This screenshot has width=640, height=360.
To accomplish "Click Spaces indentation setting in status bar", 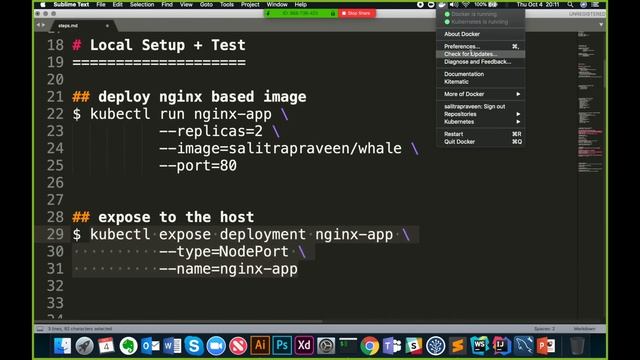I will coord(544,329).
